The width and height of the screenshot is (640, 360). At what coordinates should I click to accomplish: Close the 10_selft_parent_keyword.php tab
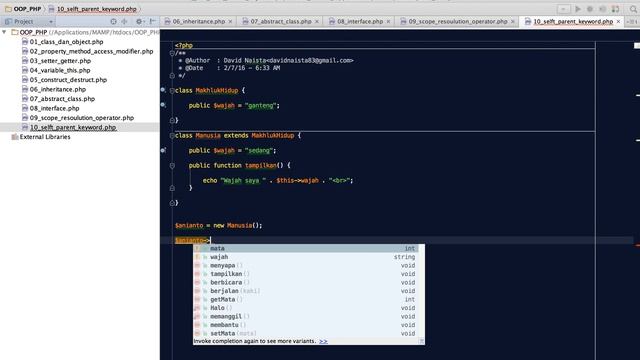pos(618,21)
